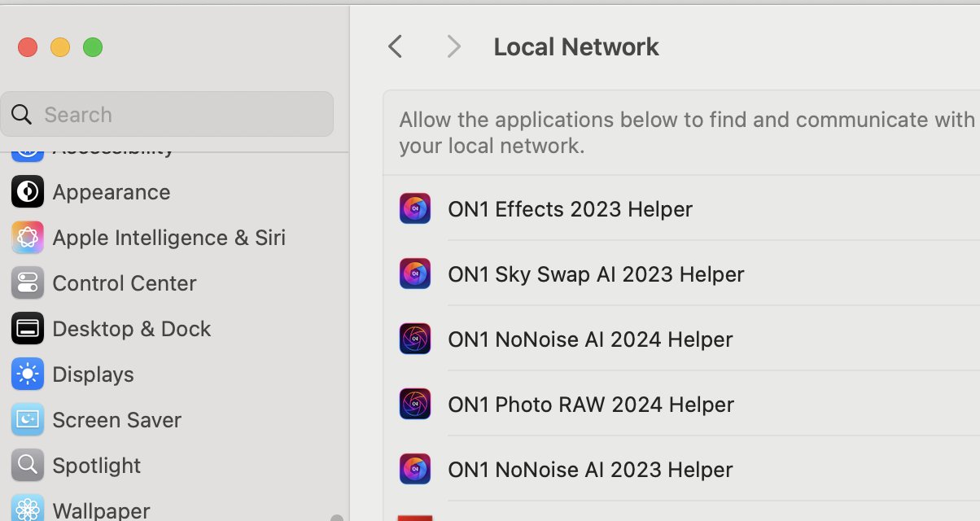The width and height of the screenshot is (980, 521).
Task: Click the Wallpaper flower icon
Action: click(28, 509)
